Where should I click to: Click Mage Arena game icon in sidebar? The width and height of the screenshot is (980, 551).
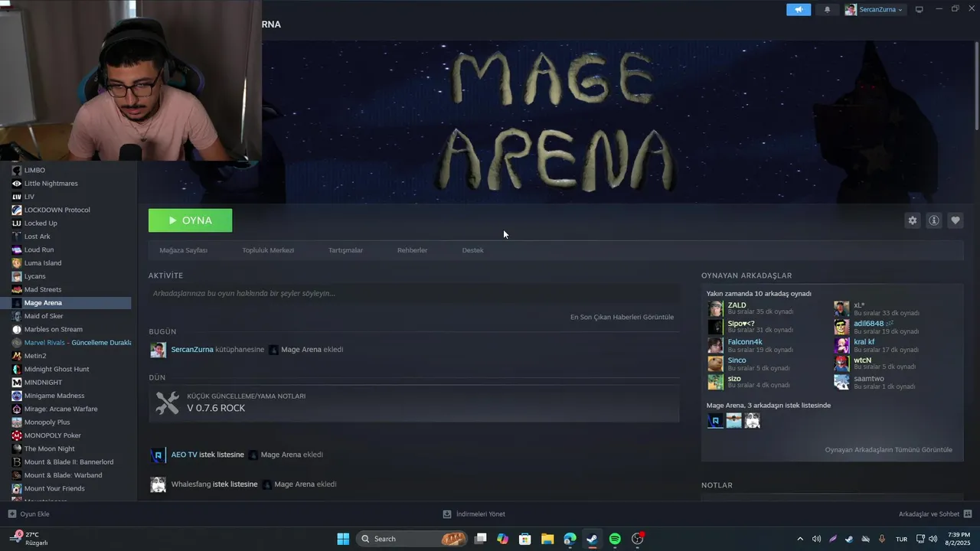coord(17,303)
